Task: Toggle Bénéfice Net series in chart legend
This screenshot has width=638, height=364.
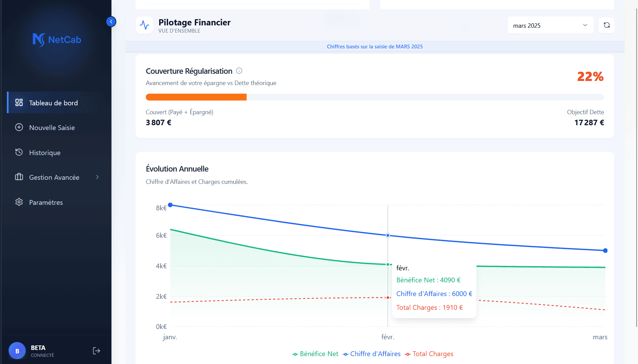Action: click(315, 354)
